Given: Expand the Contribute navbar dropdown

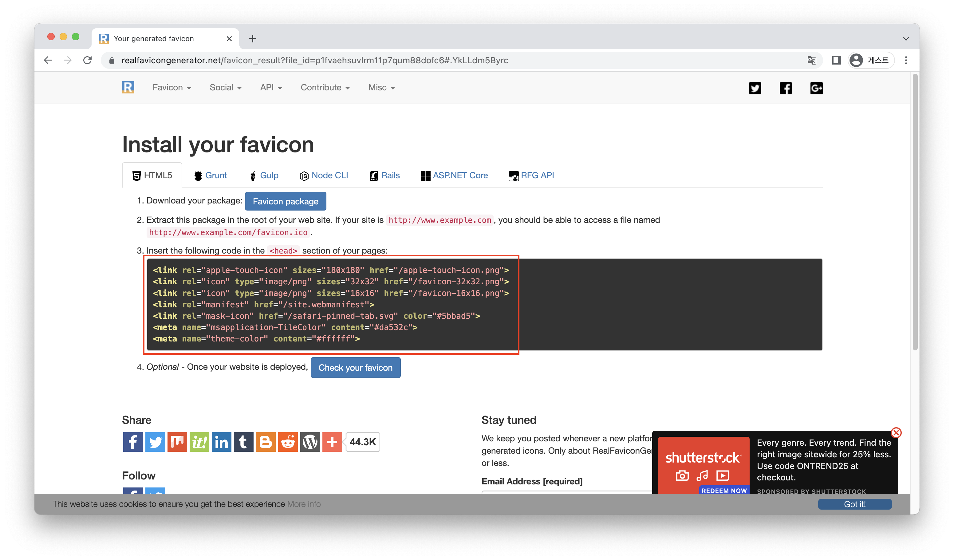Looking at the screenshot, I should [x=325, y=88].
